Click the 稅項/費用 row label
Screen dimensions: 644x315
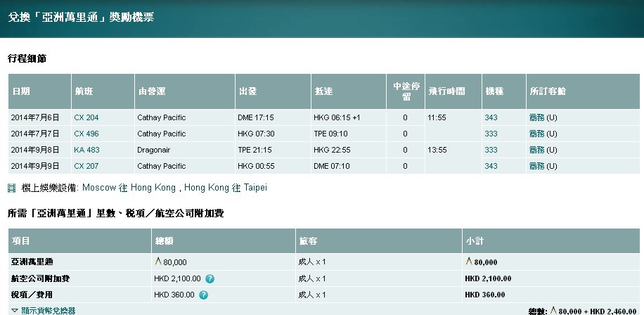32,295
